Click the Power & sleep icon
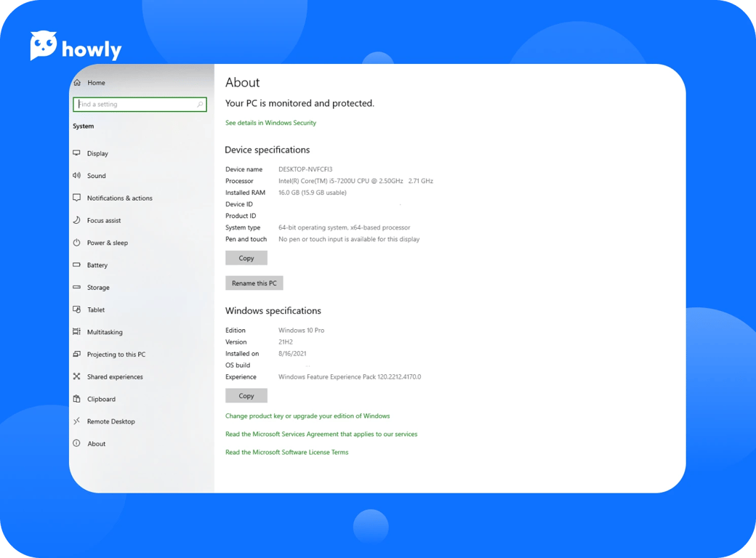Viewport: 756px width, 558px height. coord(77,243)
